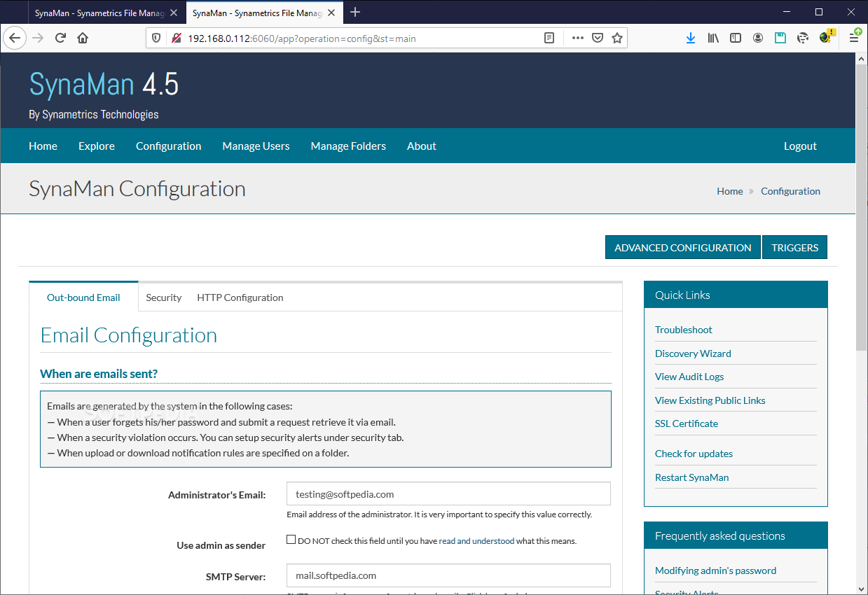Click the globe extension with warning badge
This screenshot has width=868, height=595.
[827, 36]
